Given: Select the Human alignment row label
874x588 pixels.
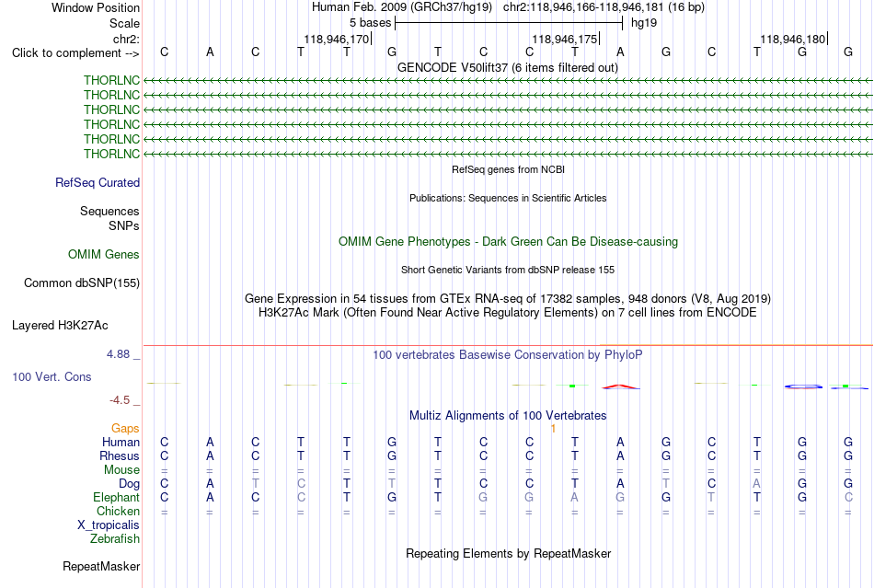Looking at the screenshot, I should [121, 443].
